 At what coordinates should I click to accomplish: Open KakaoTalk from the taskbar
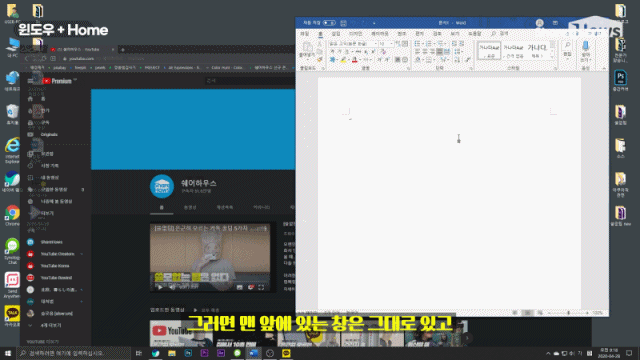286,353
